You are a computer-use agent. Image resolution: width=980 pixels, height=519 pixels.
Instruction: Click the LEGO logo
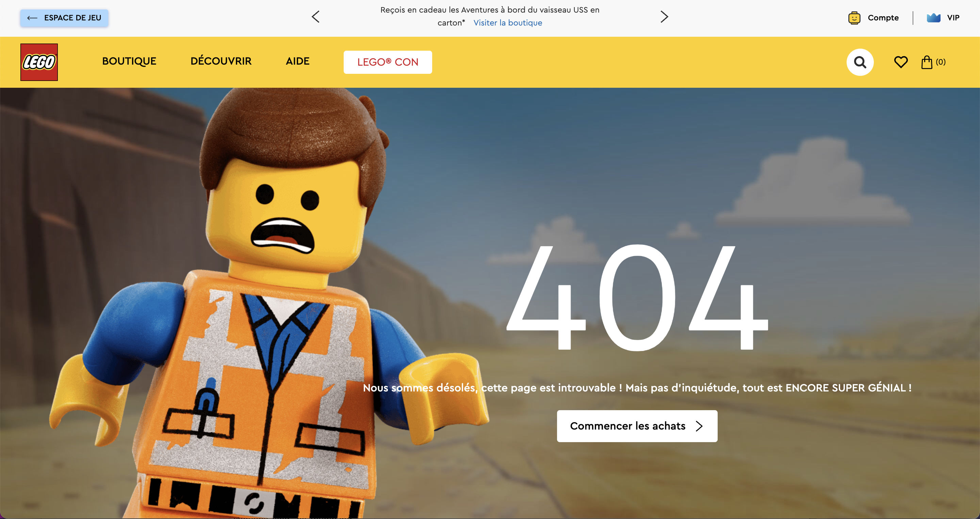(x=39, y=62)
